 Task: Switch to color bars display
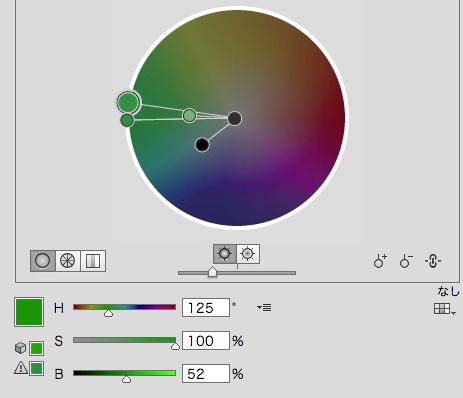[x=93, y=261]
